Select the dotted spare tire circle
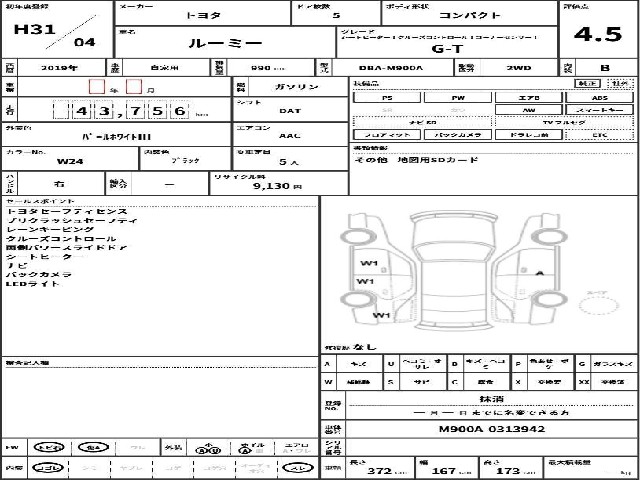 (599, 305)
